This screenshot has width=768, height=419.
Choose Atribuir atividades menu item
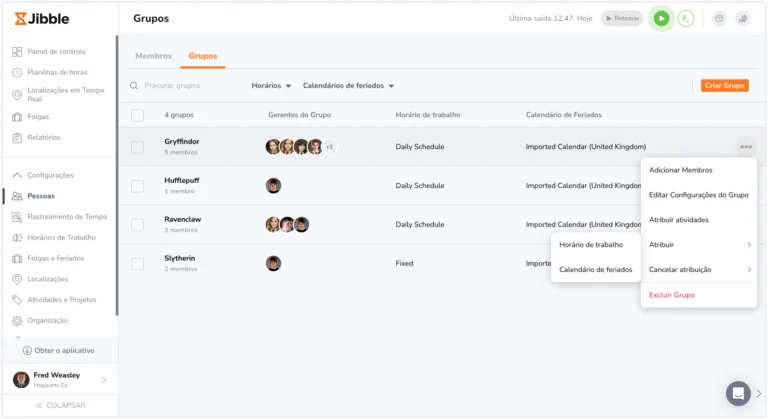pos(698,220)
